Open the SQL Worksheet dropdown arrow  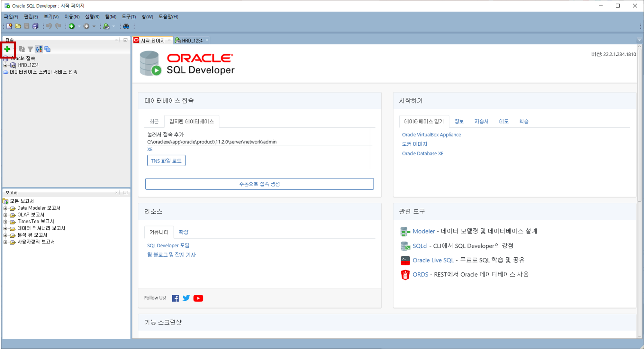point(113,26)
